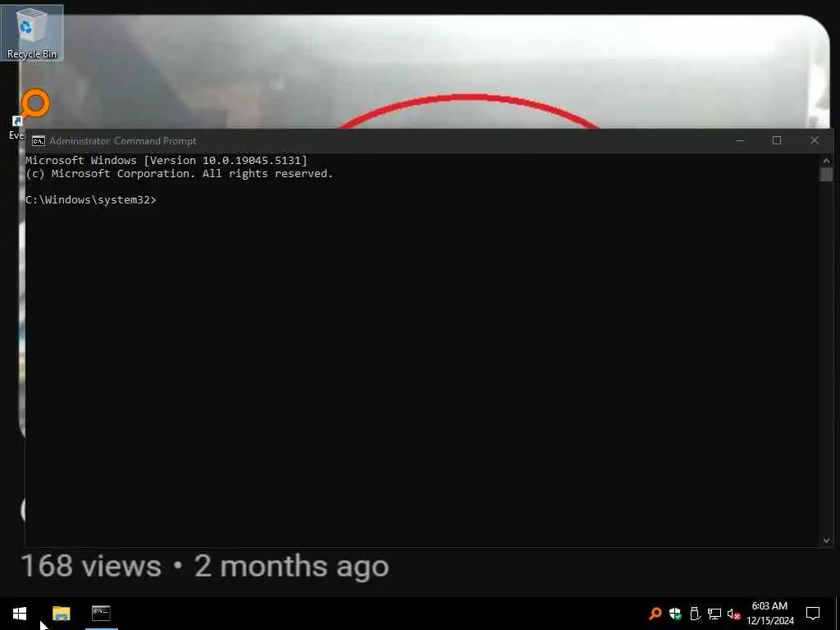This screenshot has width=840, height=630.
Task: Click the C:\Windows\system32> prompt line
Action: (91, 200)
